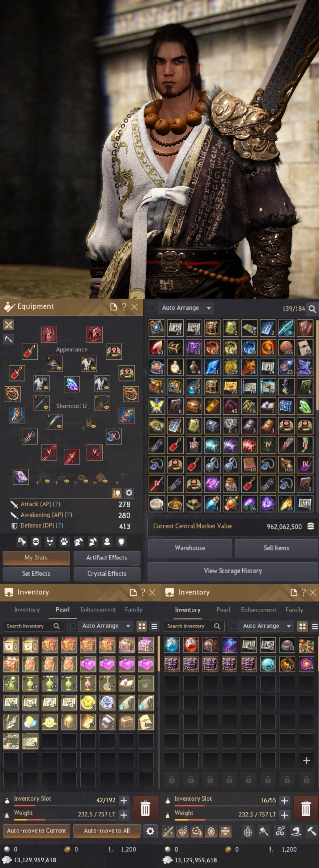Open left inventory Auto Arrange dropdown arrow
Image resolution: width=319 pixels, height=868 pixels.
pos(128,626)
